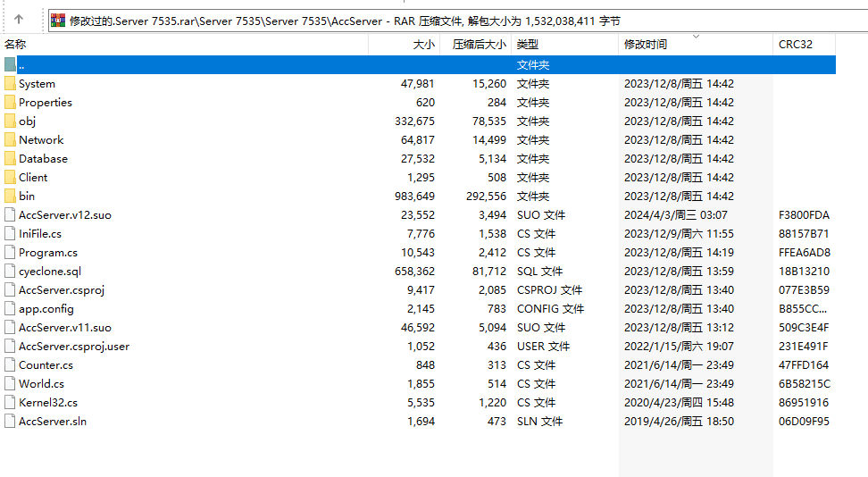The height and width of the screenshot is (477, 868).
Task: Click the file icon for Program.cs
Action: tap(10, 253)
